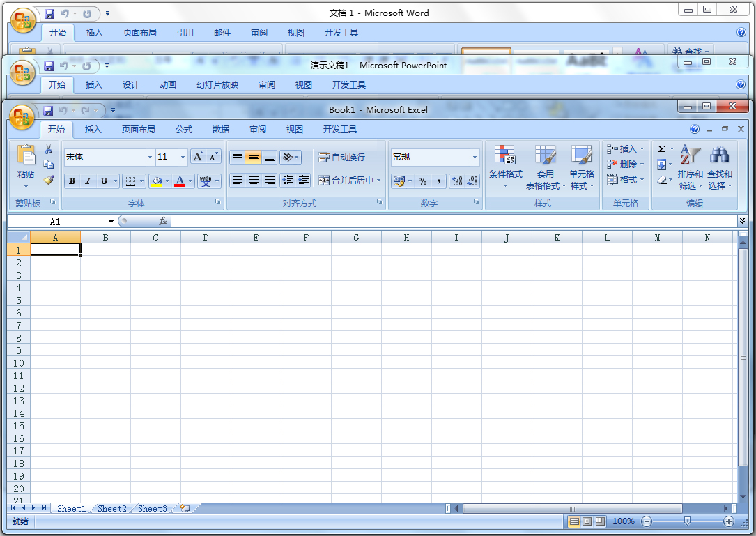Switch to Excel 页面布局 tab
The image size is (756, 536).
[139, 130]
